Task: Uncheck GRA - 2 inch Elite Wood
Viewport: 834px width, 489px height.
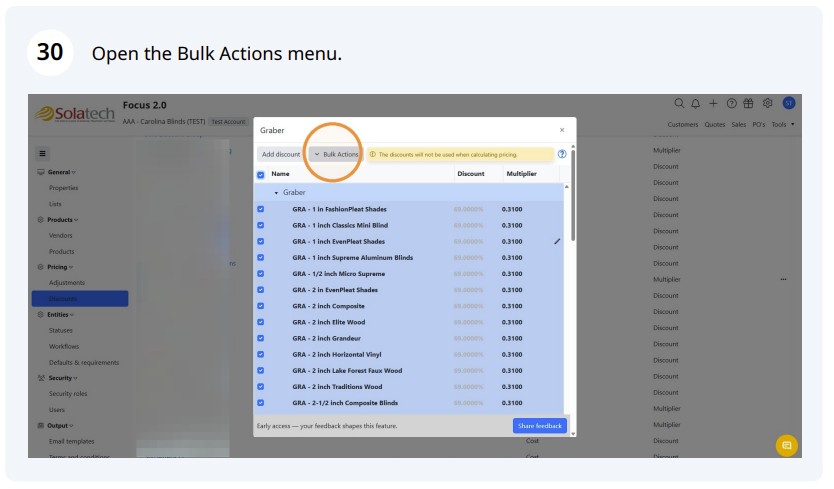Action: [261, 322]
